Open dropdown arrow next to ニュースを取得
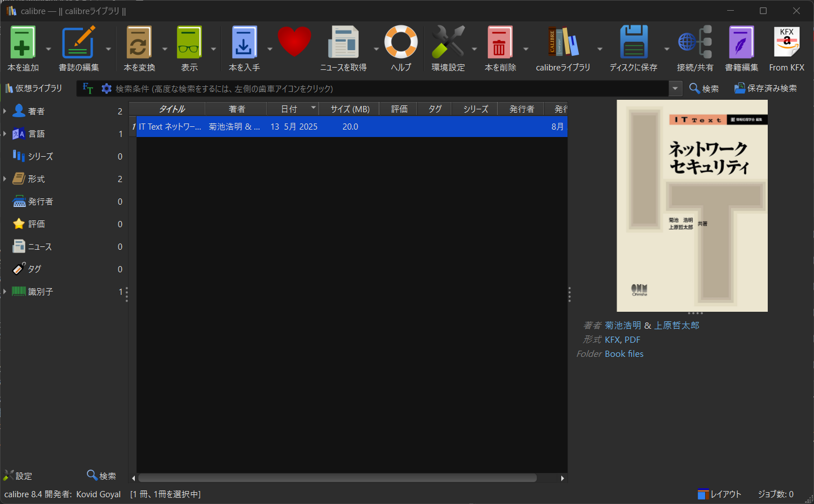This screenshot has width=814, height=504. (376, 49)
